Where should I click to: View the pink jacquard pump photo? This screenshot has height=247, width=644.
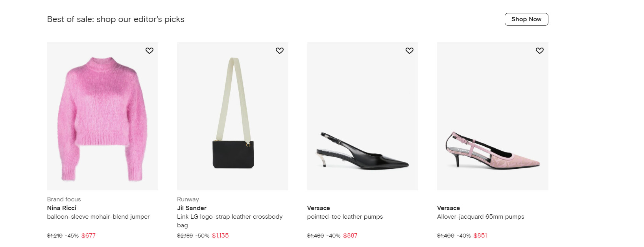[493, 118]
